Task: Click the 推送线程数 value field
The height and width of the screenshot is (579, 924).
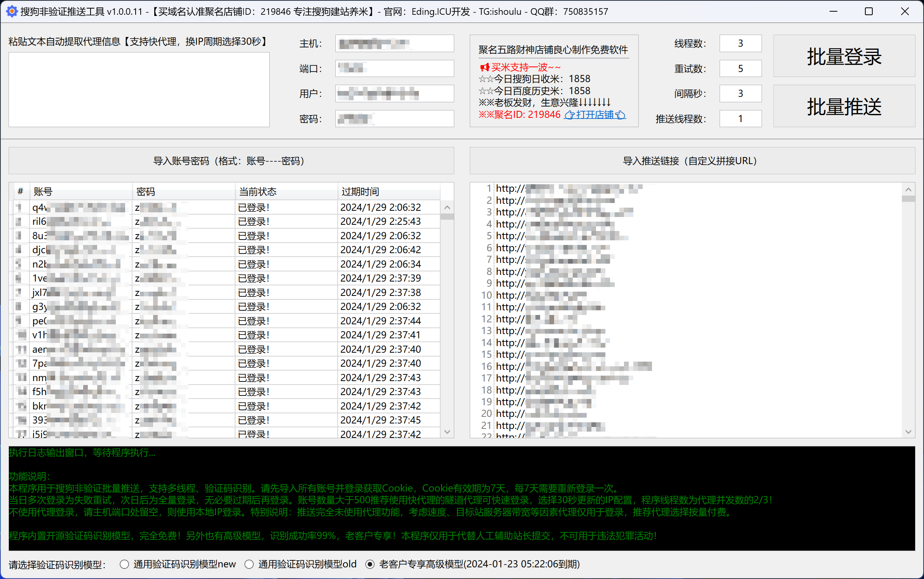Action: click(741, 119)
